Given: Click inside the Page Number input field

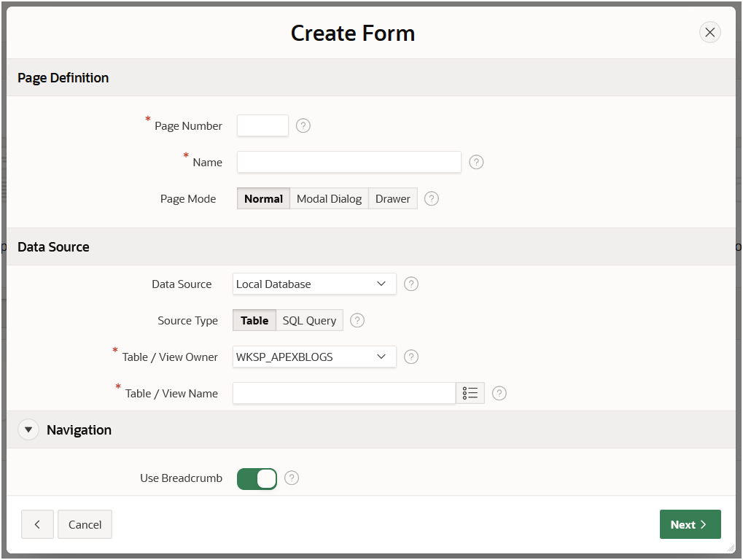Looking at the screenshot, I should (x=262, y=125).
